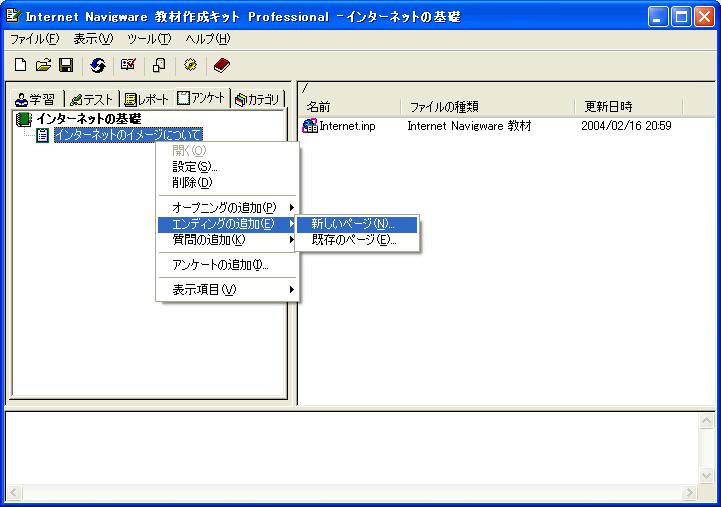Click the エンディングの追加(E) menu entry
This screenshot has height=507, width=721.
(x=228, y=224)
